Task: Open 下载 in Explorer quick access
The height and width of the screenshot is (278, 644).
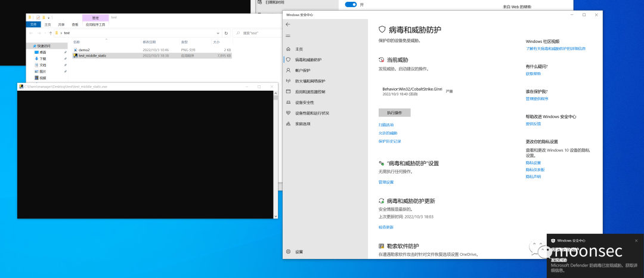Action: point(43,58)
